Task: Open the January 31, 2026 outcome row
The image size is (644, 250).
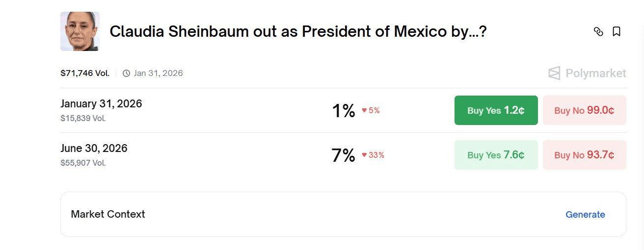Action: click(x=101, y=104)
